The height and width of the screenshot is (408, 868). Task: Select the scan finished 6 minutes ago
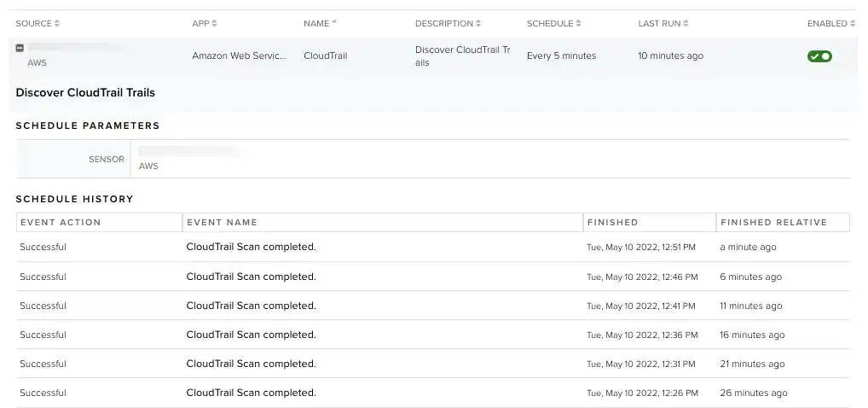(433, 277)
